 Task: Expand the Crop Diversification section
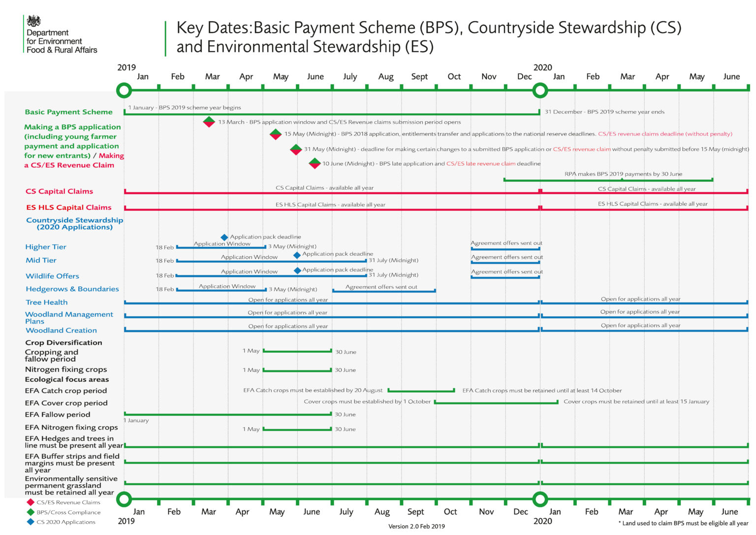click(x=63, y=342)
